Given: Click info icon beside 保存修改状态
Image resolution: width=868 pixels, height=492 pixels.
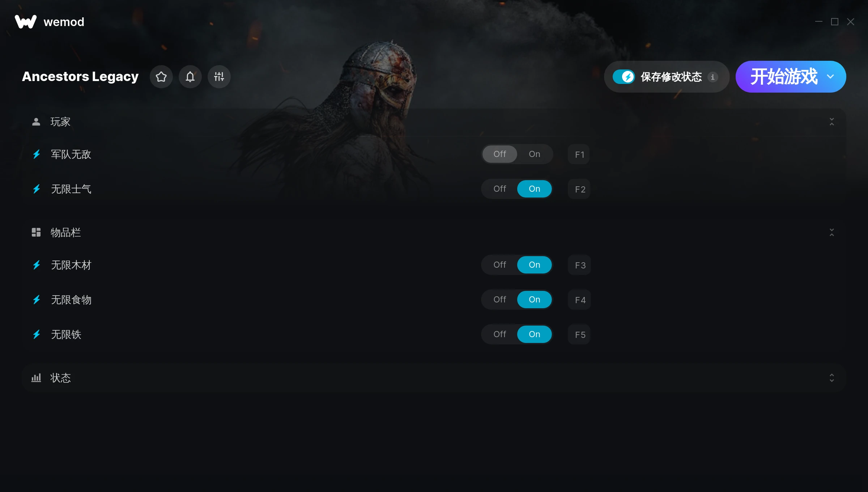Looking at the screenshot, I should pos(712,77).
